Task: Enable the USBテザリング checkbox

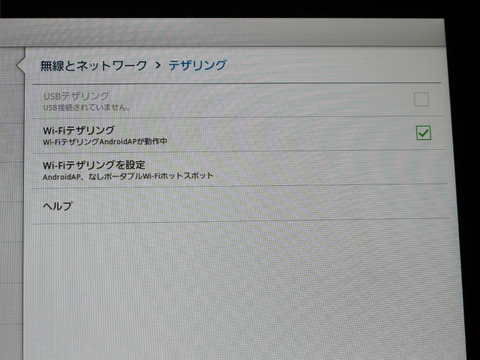Action: click(421, 99)
